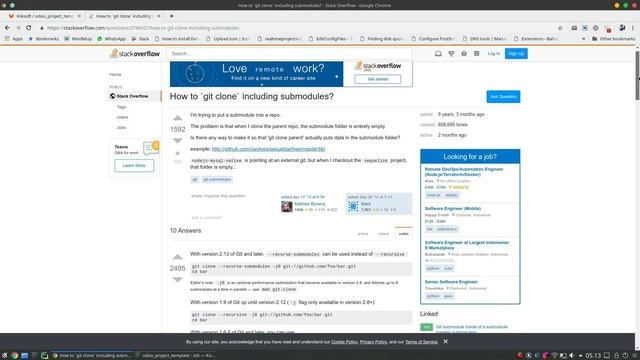Screen dimensions: 640x360
Task: Click the browser forward arrow
Action: pos(18,28)
